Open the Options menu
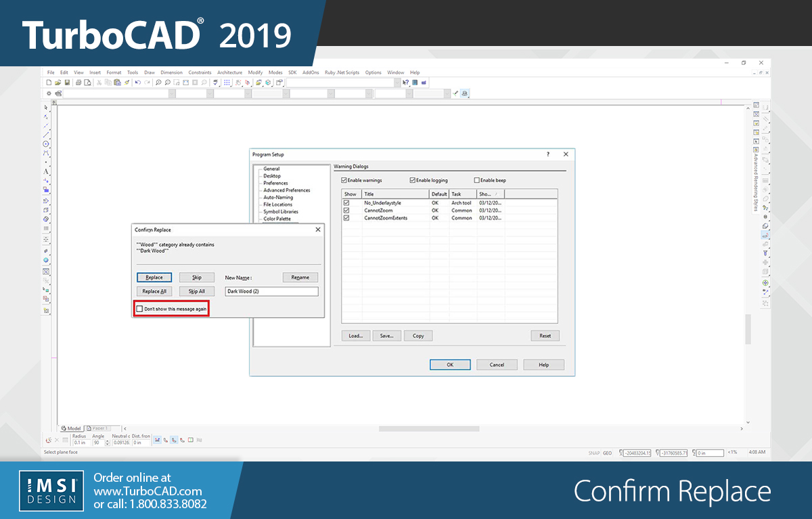 click(x=374, y=72)
